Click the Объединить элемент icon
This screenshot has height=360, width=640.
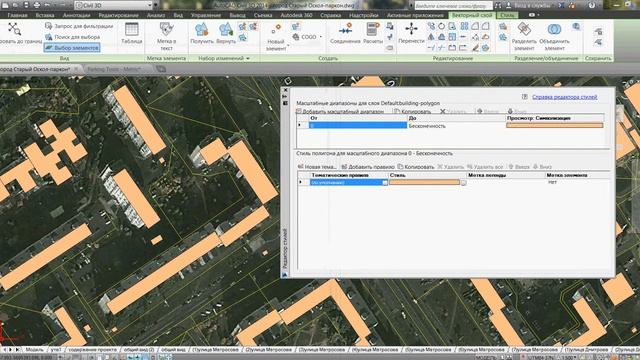[x=554, y=36]
